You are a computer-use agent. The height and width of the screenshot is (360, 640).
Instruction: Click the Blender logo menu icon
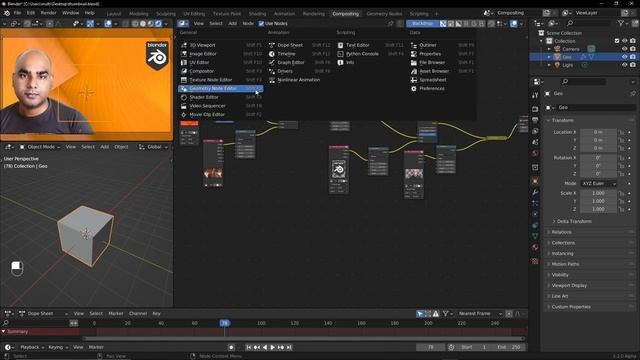click(7, 13)
